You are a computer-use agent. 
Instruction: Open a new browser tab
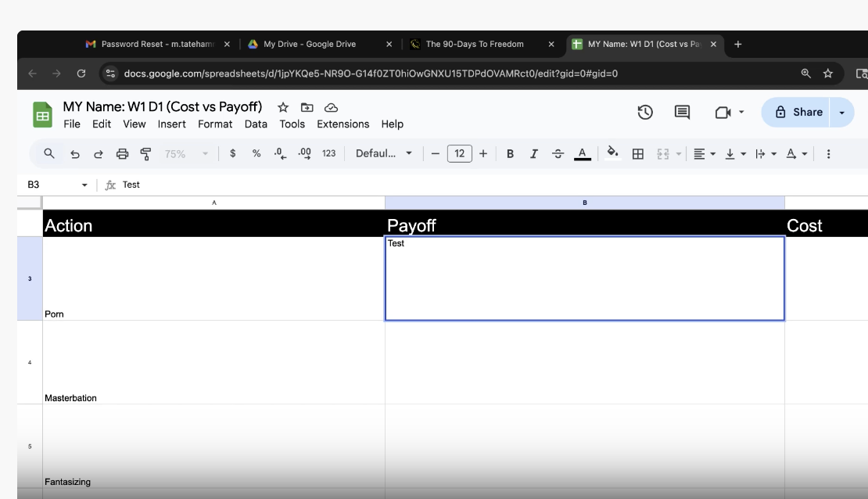738,45
